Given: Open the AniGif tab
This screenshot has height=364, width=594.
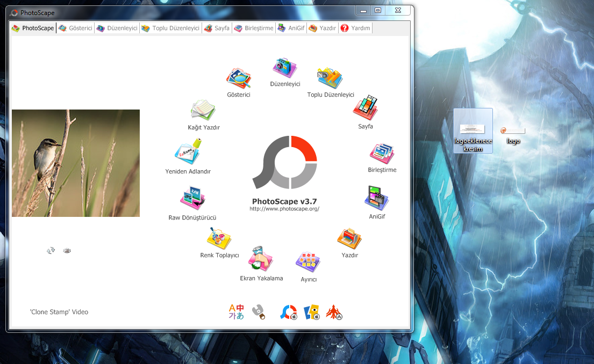Looking at the screenshot, I should click(x=291, y=28).
